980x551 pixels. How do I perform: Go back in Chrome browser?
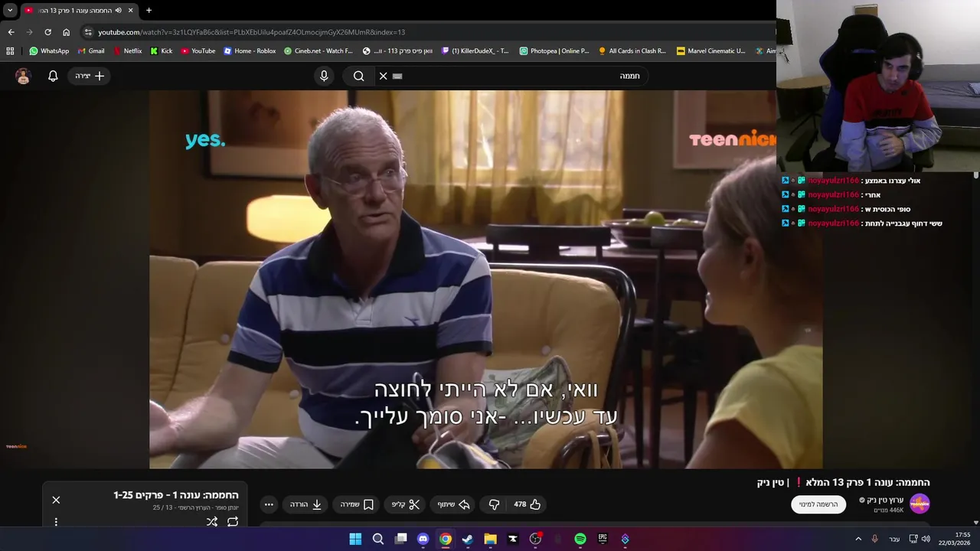pyautogui.click(x=11, y=32)
